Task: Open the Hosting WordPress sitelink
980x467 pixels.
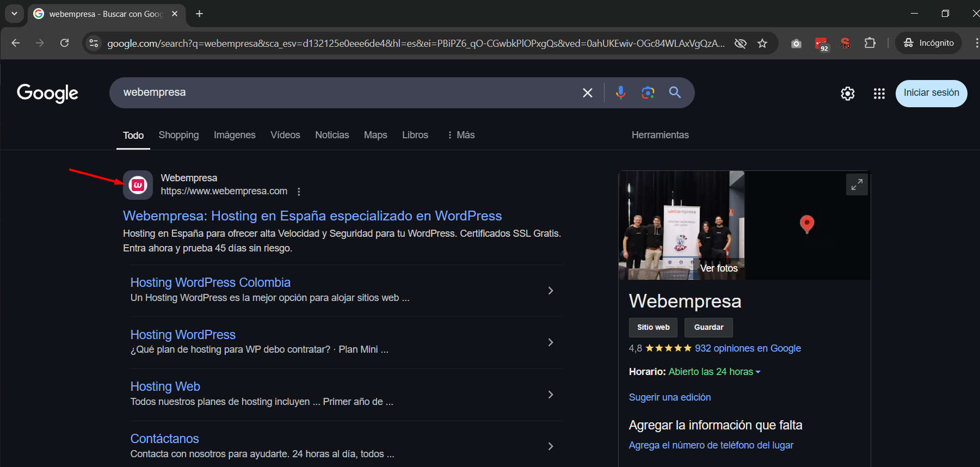Action: (183, 335)
